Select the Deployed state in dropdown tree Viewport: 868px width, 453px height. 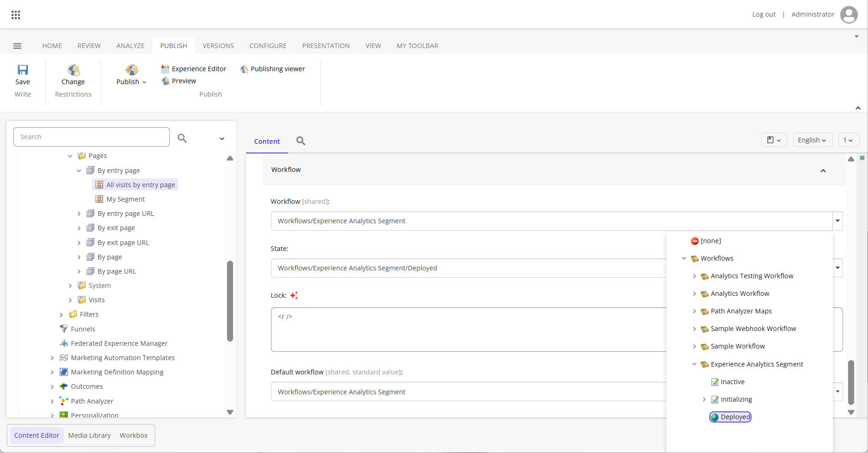[x=731, y=417]
